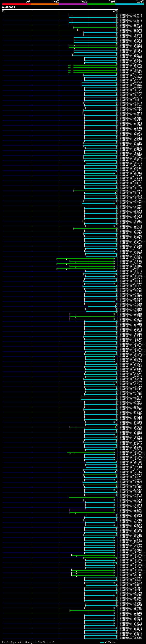Viewport: 146px width, 644px height.
Task: Click the red 20% identity color bar
Action: point(16,4)
